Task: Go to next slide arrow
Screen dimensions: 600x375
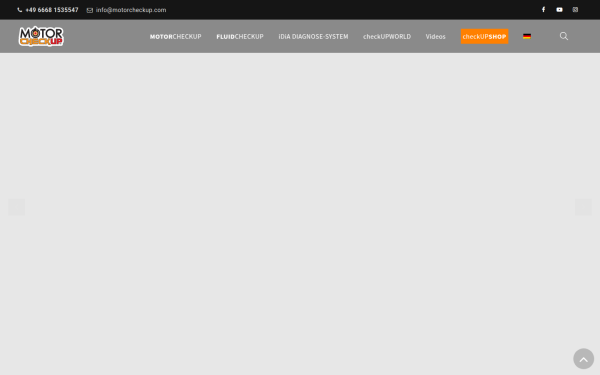Action: [x=583, y=207]
